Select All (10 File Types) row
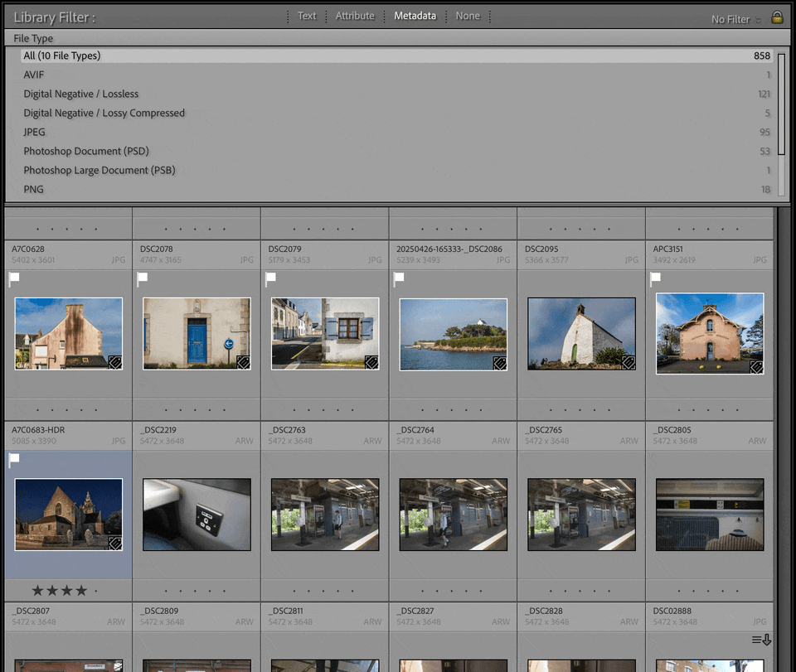796x672 pixels. pos(396,56)
